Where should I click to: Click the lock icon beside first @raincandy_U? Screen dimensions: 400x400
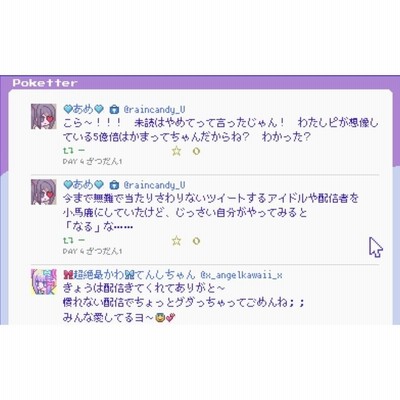[114, 109]
